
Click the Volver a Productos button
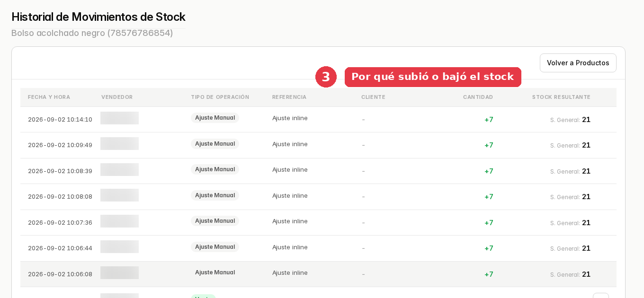point(578,63)
